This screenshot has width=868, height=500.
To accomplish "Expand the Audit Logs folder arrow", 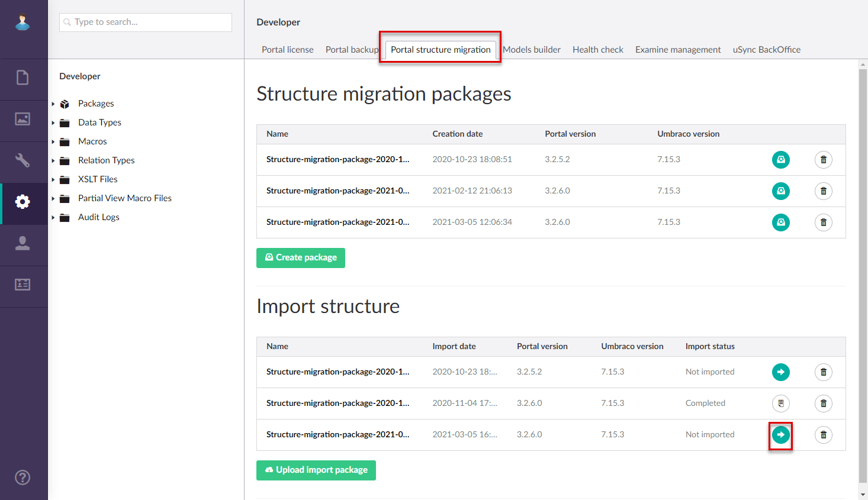I will tap(53, 218).
